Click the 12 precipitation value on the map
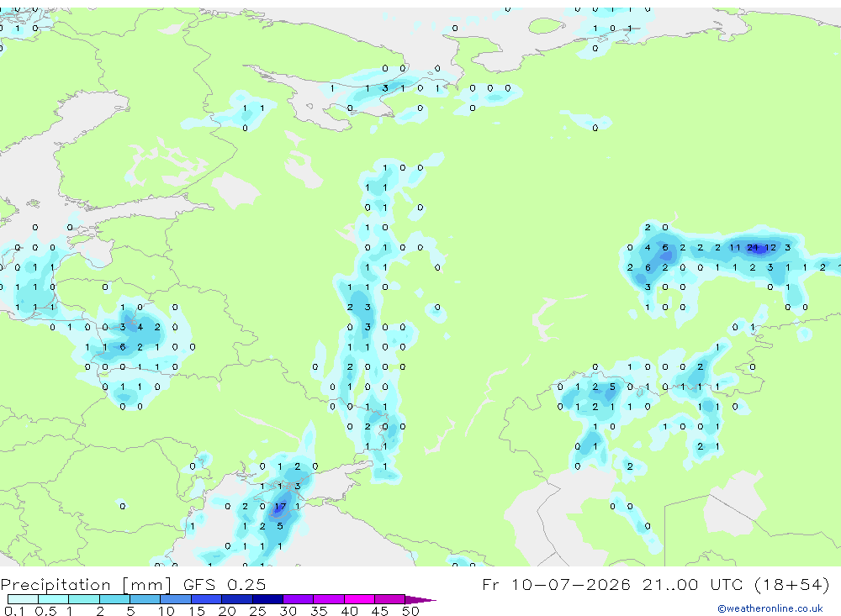Viewport: 841px width, 616px height. [x=770, y=248]
